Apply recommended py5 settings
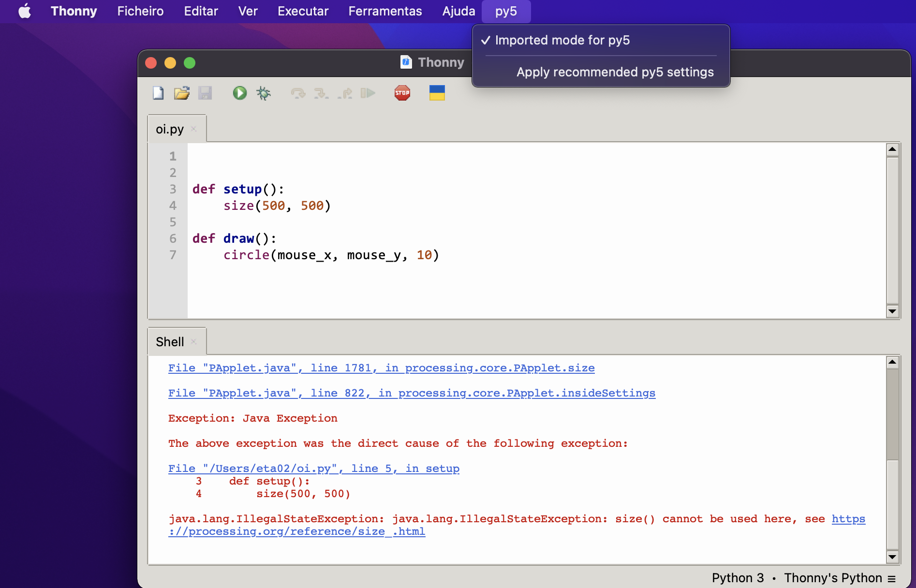916x588 pixels. click(615, 72)
